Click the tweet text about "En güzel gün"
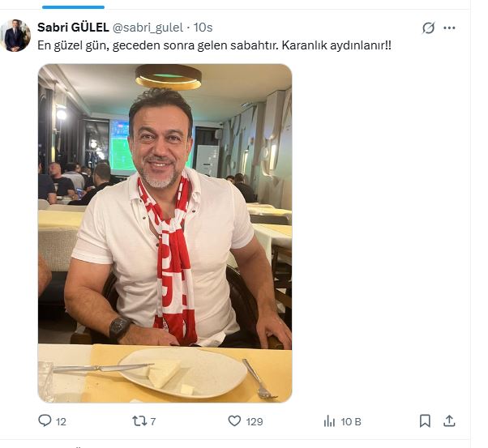This screenshot has height=448, width=488. pyautogui.click(x=214, y=45)
